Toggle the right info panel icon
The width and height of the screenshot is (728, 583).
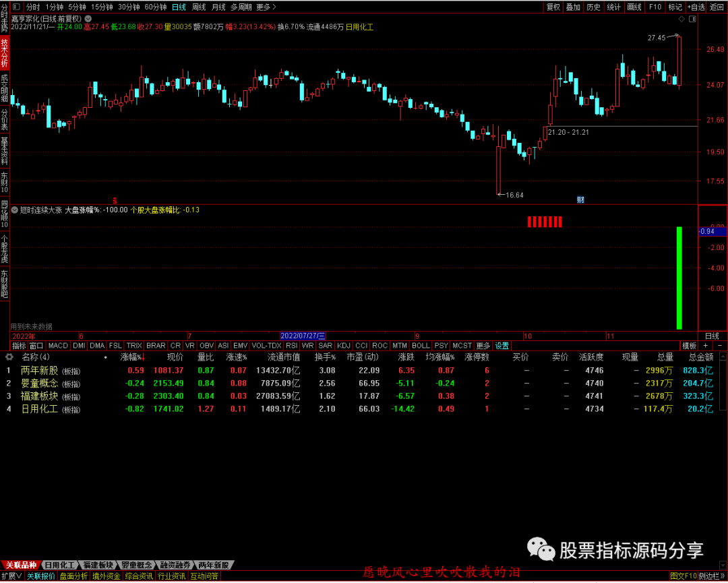point(693,19)
